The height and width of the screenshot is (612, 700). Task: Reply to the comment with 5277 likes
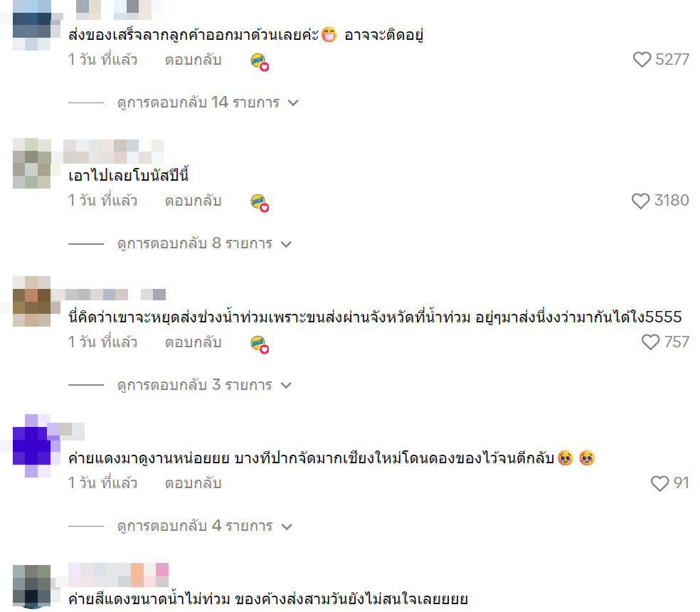pos(193,60)
